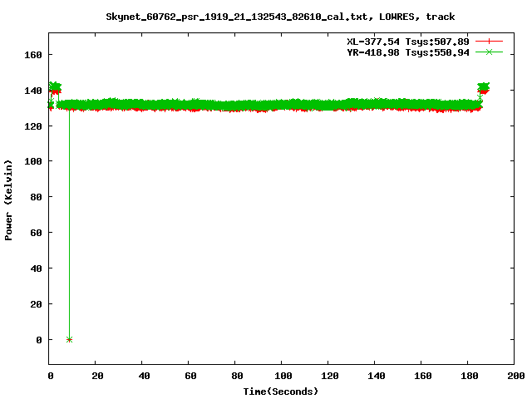Click y-axis tick label 100
Screen dimensions: 532x399
coord(33,161)
